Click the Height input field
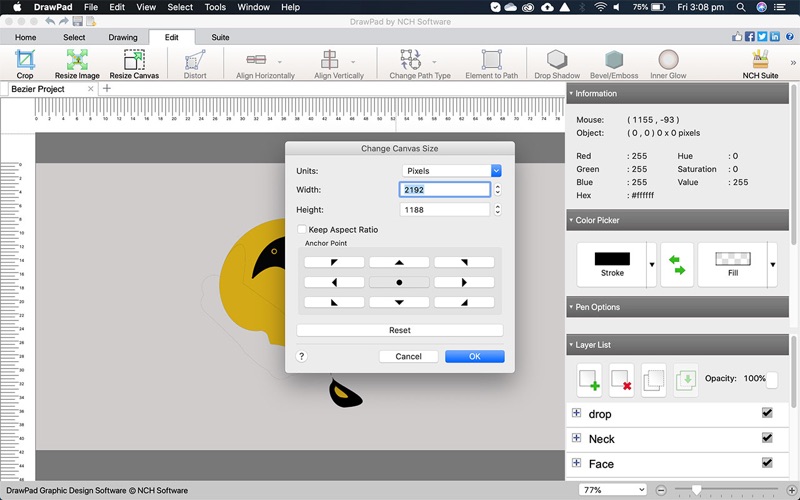Viewport: 800px width, 500px height. (x=445, y=210)
